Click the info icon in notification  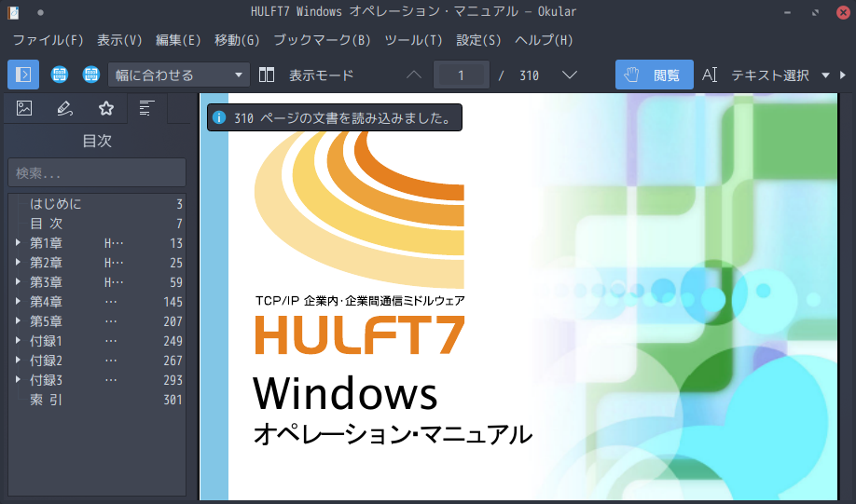[219, 117]
